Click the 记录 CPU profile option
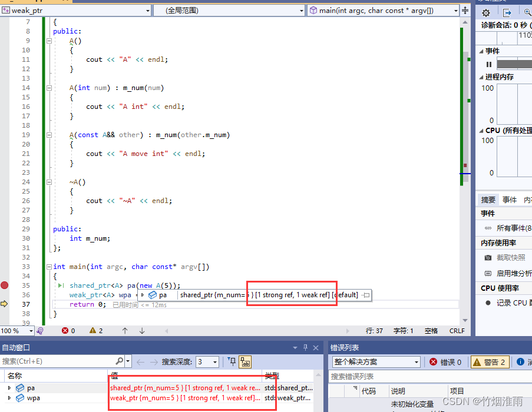Image resolution: width=532 pixels, height=412 pixels. (514, 303)
